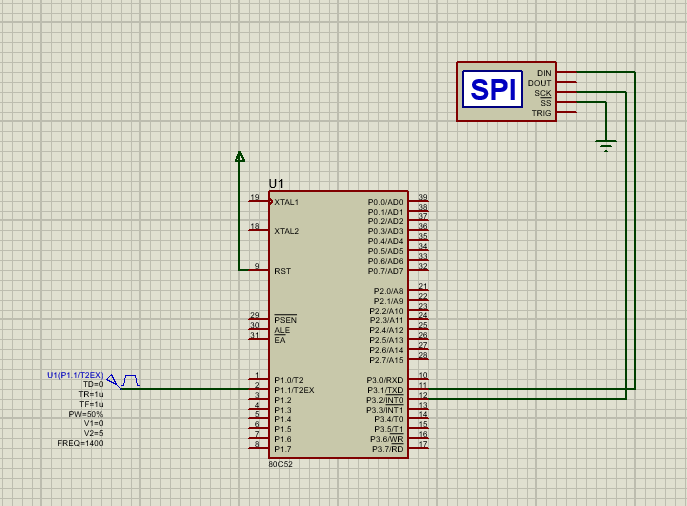The height and width of the screenshot is (506, 687).
Task: Select the pulse generator waveform symbol
Action: pyautogui.click(x=130, y=380)
